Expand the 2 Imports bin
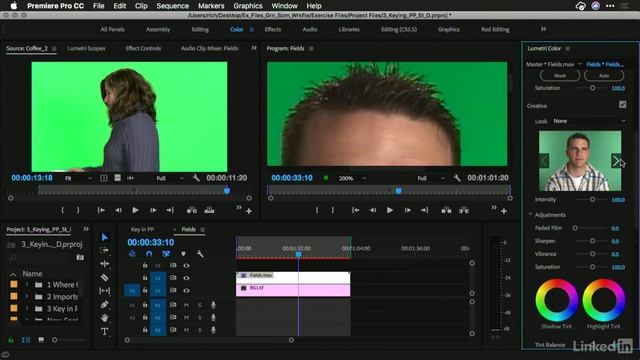This screenshot has height=360, width=640. pyautogui.click(x=27, y=296)
